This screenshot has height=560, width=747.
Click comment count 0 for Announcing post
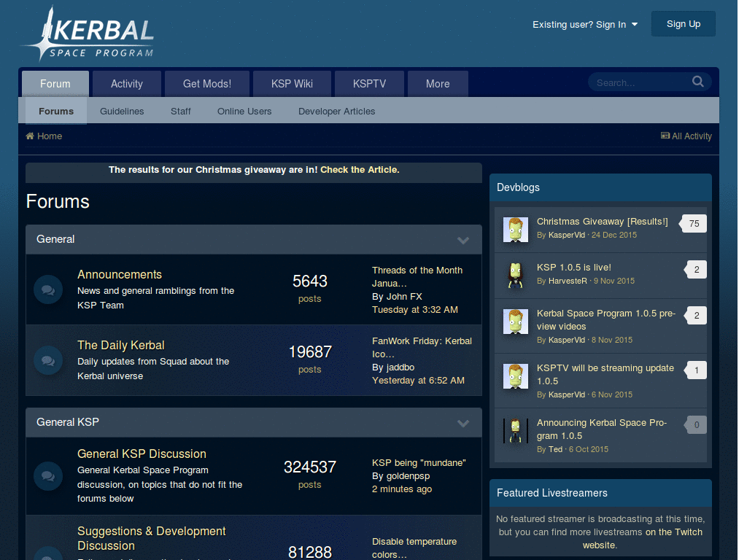[x=695, y=425]
